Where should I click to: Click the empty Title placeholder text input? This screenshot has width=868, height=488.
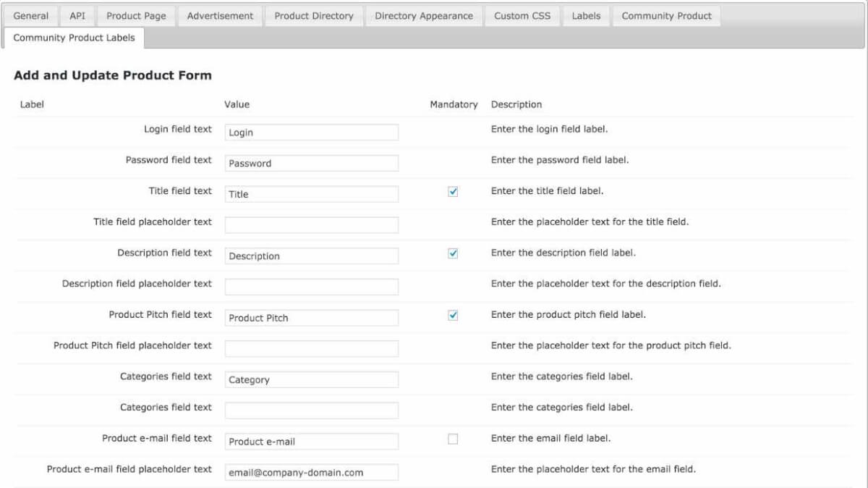coord(311,224)
